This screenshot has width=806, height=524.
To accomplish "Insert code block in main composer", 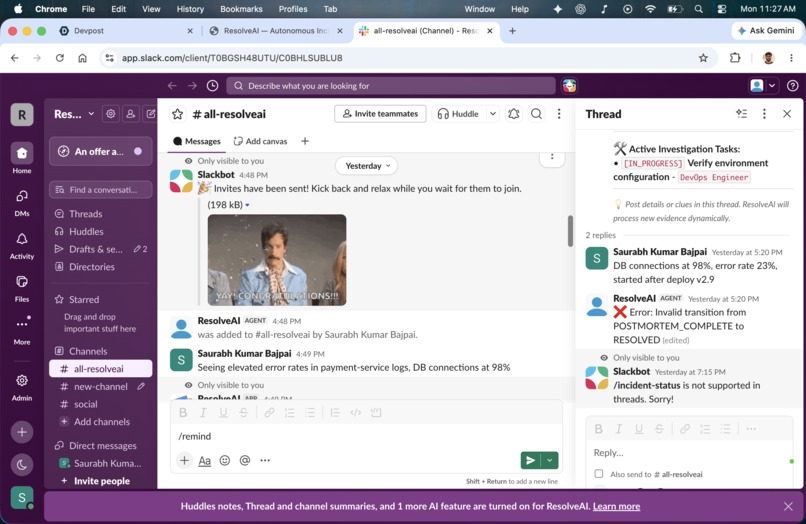I will coord(376,412).
